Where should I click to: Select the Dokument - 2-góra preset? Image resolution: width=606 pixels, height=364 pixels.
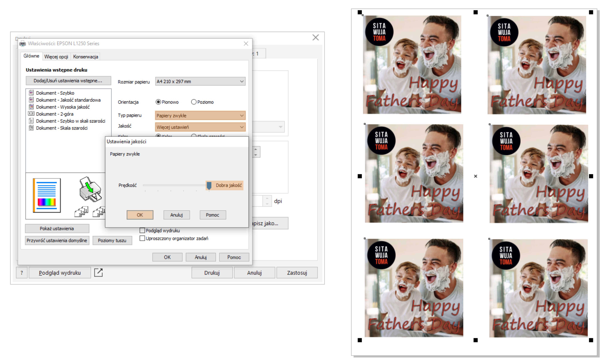pos(54,114)
